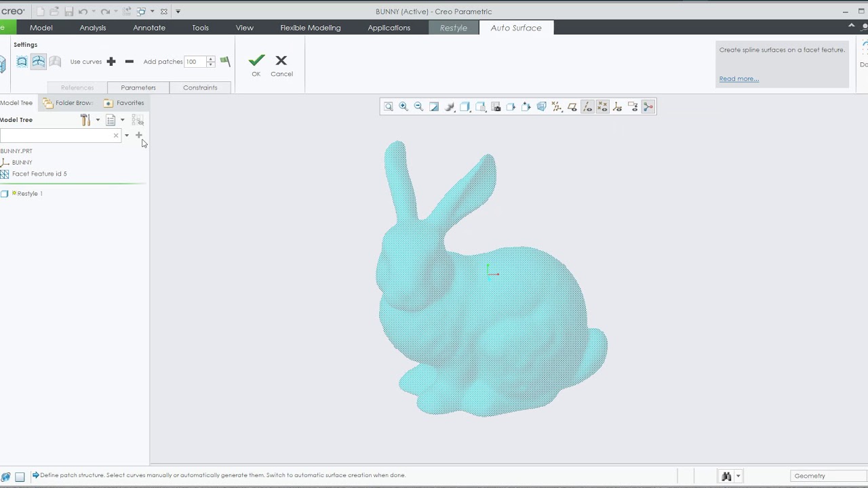Screen dimensions: 868x488
Task: Click the Refit view icon
Action: point(389,107)
